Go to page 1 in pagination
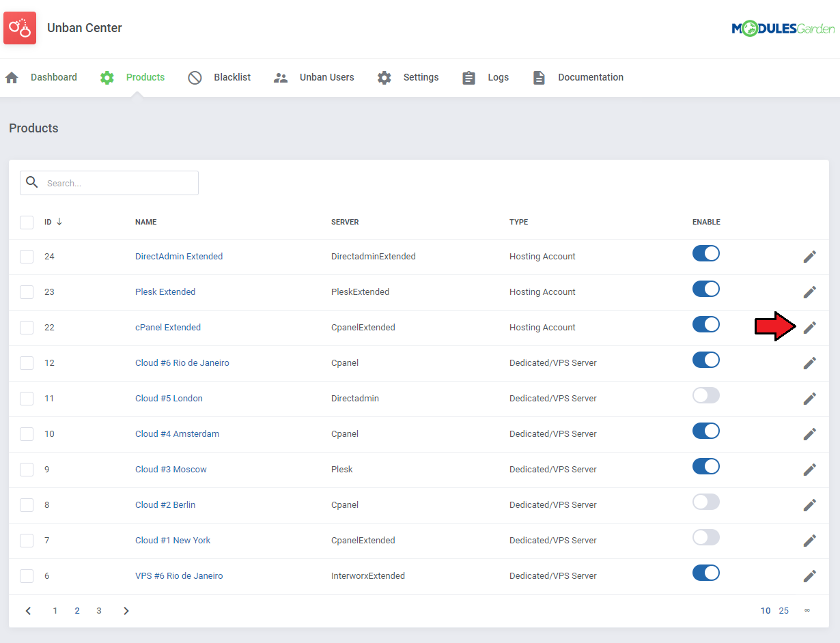840x643 pixels. [x=55, y=611]
